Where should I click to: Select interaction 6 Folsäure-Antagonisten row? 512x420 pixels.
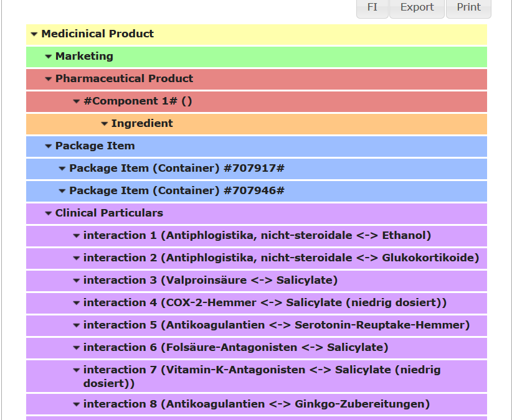tap(235, 347)
